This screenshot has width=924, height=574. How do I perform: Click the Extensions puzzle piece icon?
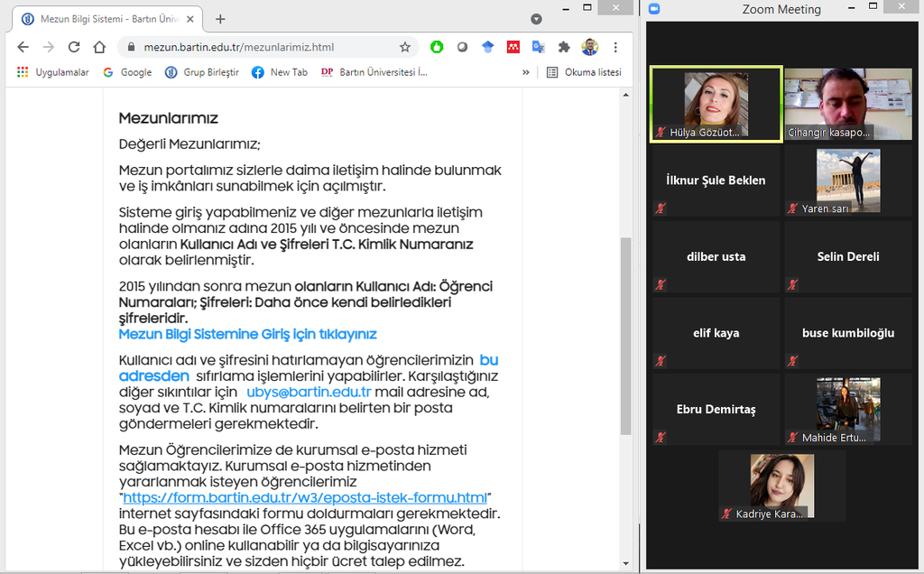point(563,47)
